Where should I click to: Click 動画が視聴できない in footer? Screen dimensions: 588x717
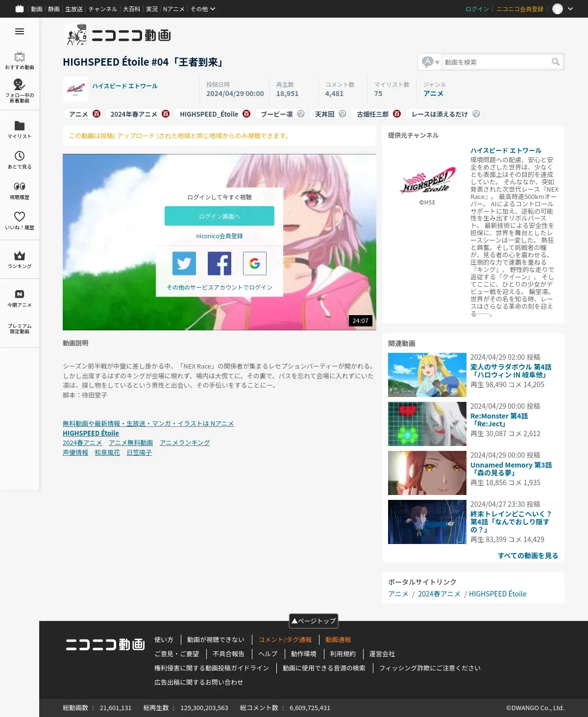(x=216, y=640)
